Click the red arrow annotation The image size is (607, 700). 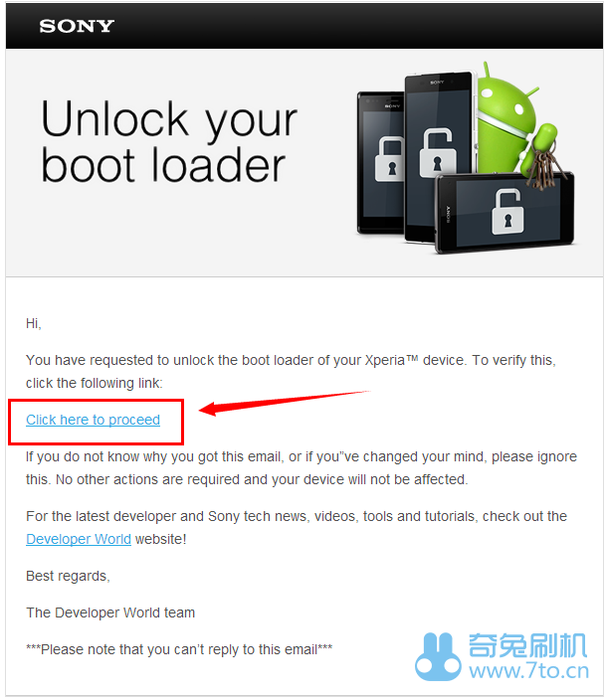click(284, 403)
